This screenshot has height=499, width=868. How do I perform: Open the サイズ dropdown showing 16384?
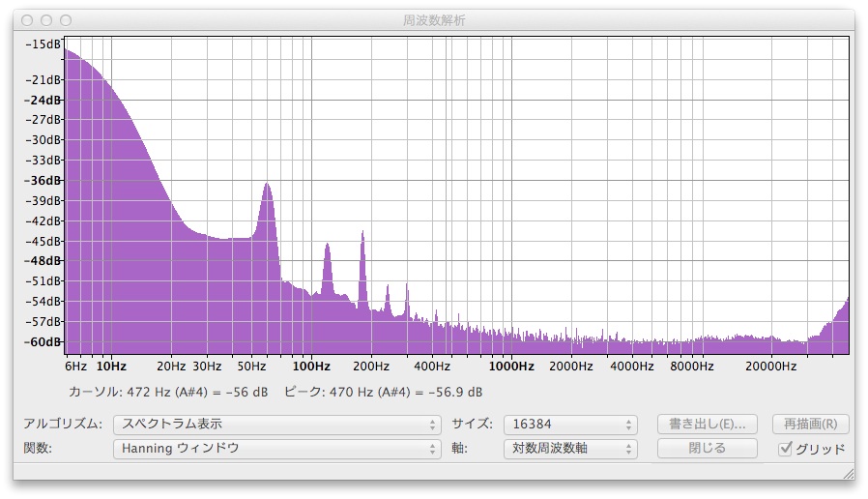pos(570,425)
